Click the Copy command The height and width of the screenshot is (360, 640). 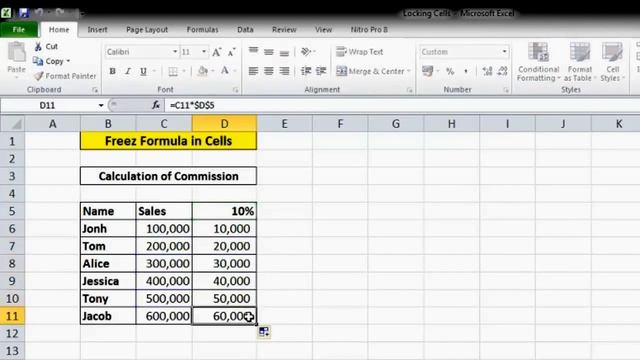tap(54, 61)
